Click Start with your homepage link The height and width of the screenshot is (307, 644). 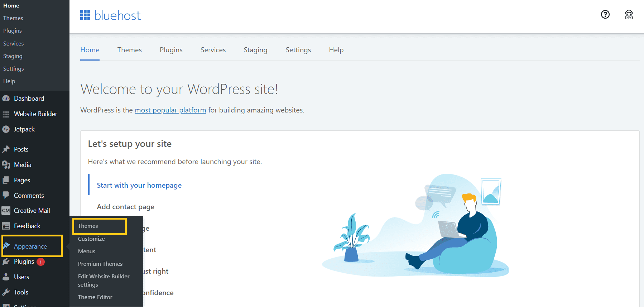(x=139, y=185)
